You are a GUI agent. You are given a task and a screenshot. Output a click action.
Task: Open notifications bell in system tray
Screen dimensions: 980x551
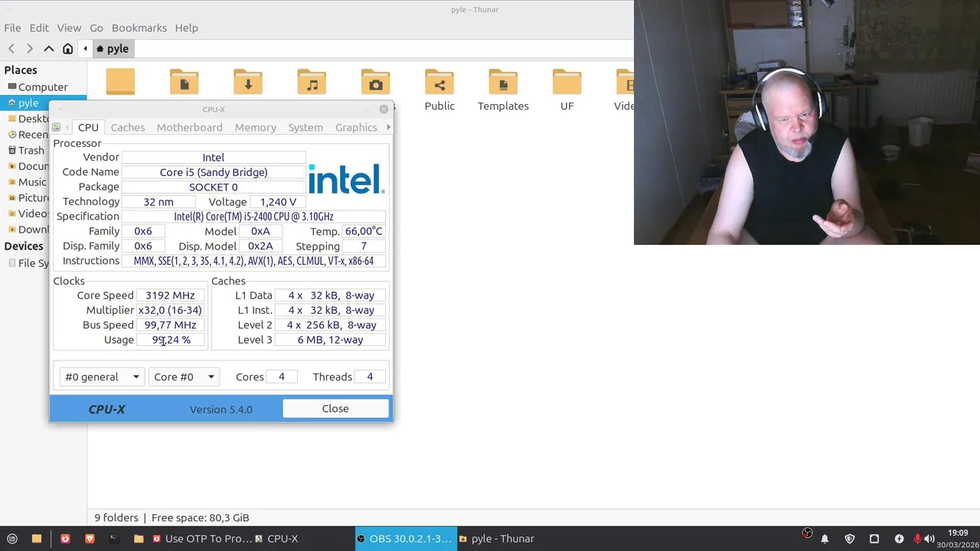click(825, 539)
